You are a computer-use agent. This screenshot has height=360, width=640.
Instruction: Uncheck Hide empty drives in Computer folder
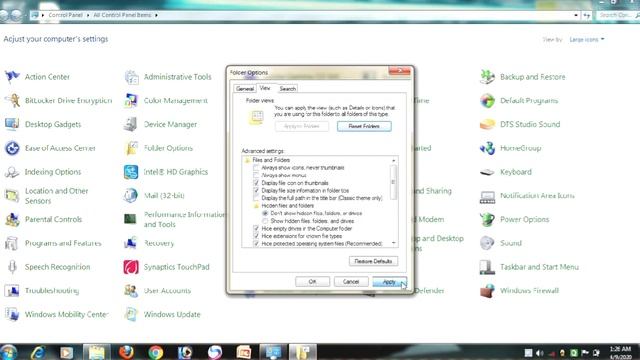(256, 229)
